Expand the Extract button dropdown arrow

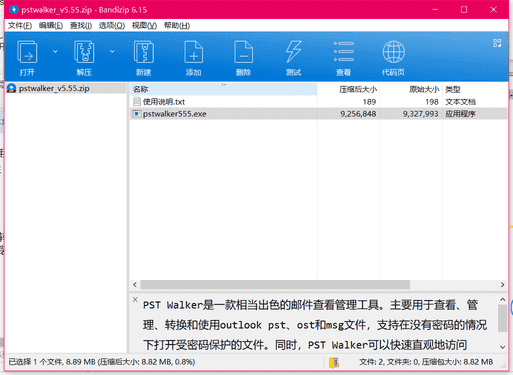pos(112,52)
